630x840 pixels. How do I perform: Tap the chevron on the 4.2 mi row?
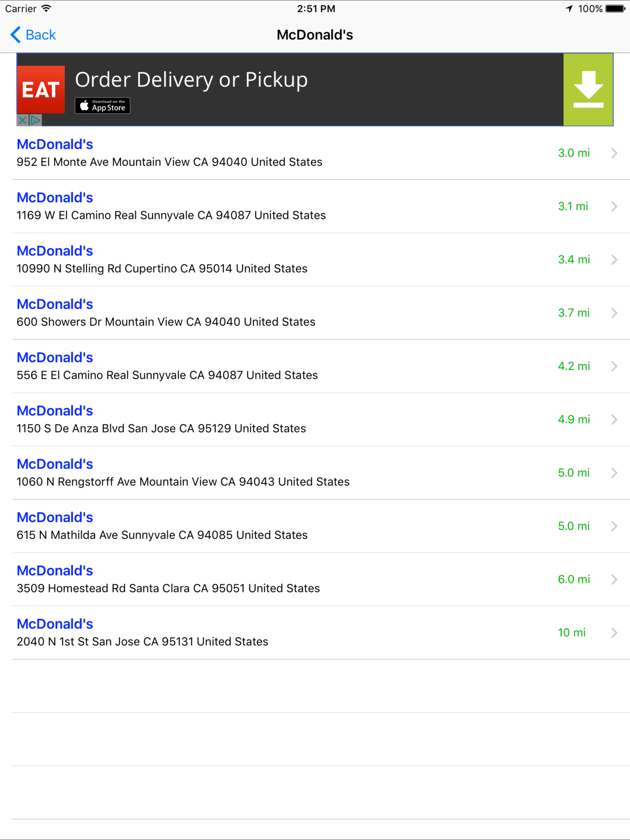[614, 366]
